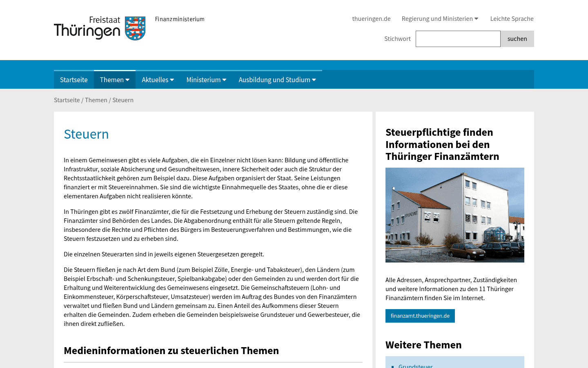This screenshot has height=368, width=588.
Task: Expand Ausbildung und Studium menu
Action: (x=277, y=80)
